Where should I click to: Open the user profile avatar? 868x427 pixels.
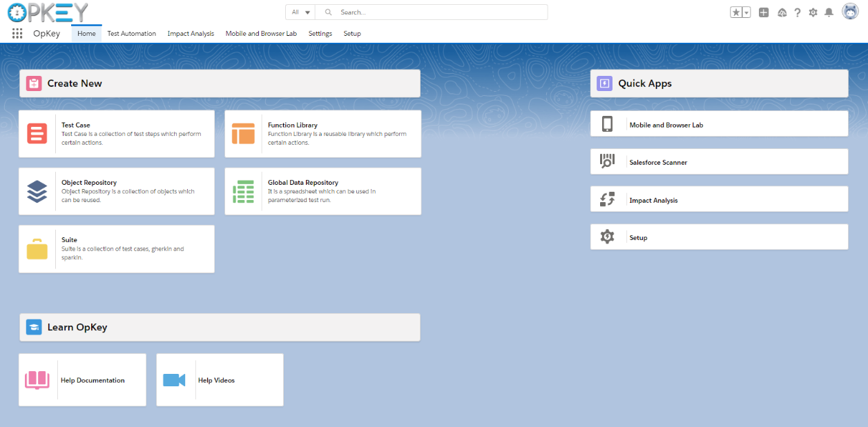850,12
